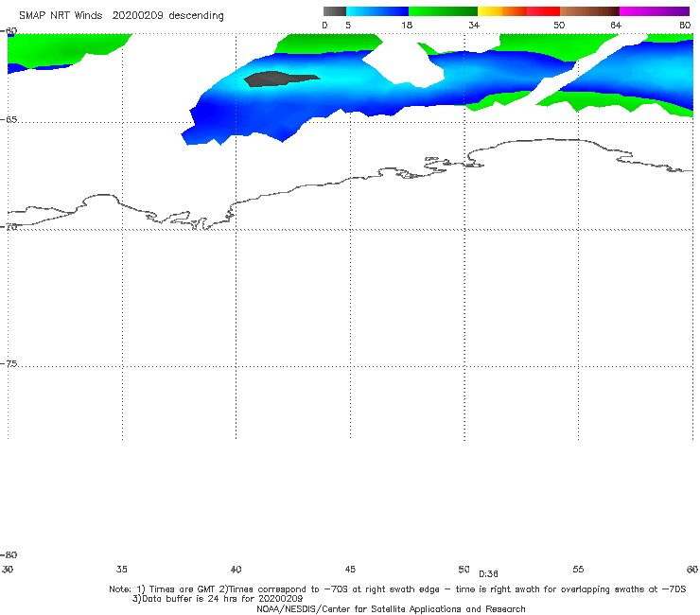This screenshot has height=615, width=700.
Task: Click the '20200209' date in the title
Action: pyautogui.click(x=137, y=15)
